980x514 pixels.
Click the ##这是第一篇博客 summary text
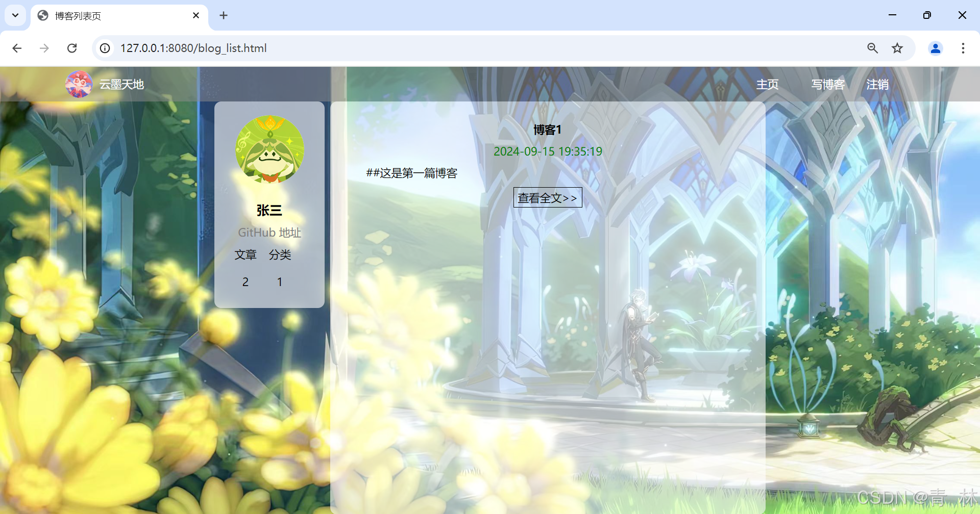point(411,173)
